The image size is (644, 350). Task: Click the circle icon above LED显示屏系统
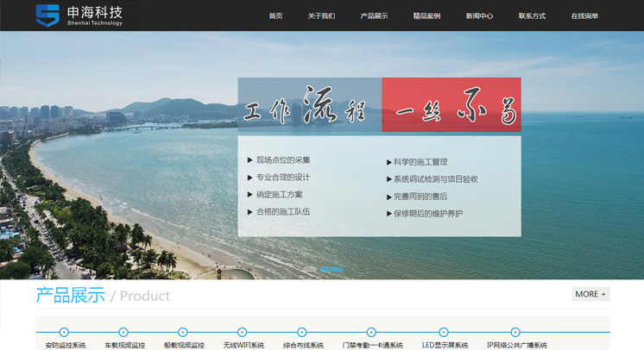tap(444, 332)
